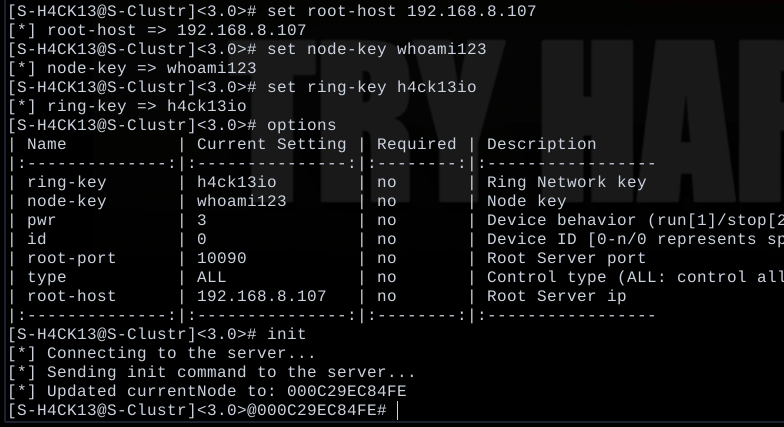The height and width of the screenshot is (427, 784).
Task: Click the pwr setting value 3
Action: tap(202, 220)
